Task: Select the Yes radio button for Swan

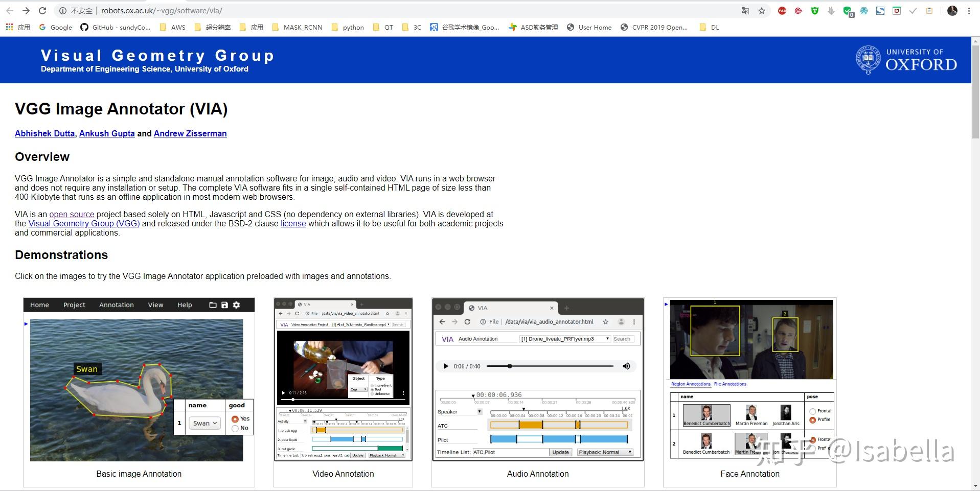Action: point(234,418)
